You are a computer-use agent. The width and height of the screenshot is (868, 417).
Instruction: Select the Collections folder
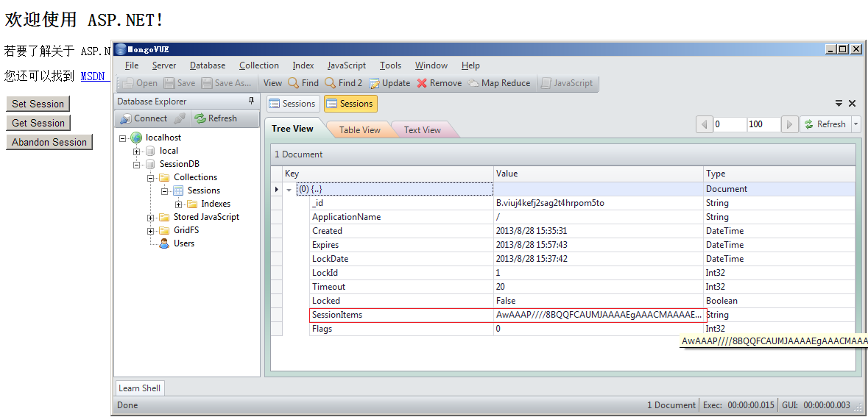[195, 177]
